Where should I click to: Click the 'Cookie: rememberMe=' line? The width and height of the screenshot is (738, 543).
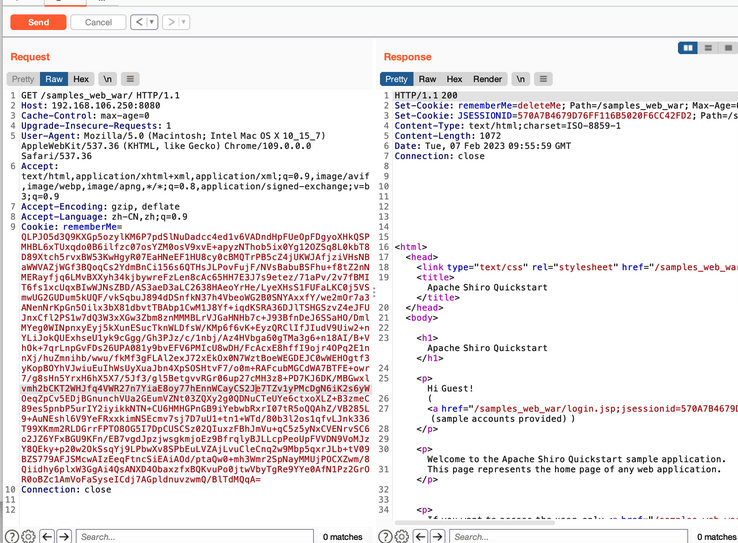(72, 227)
